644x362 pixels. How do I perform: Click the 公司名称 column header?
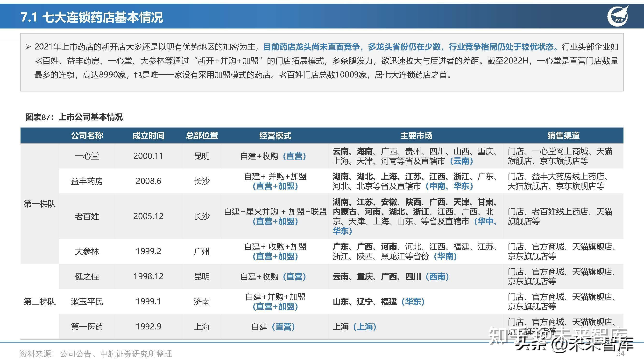(87, 135)
